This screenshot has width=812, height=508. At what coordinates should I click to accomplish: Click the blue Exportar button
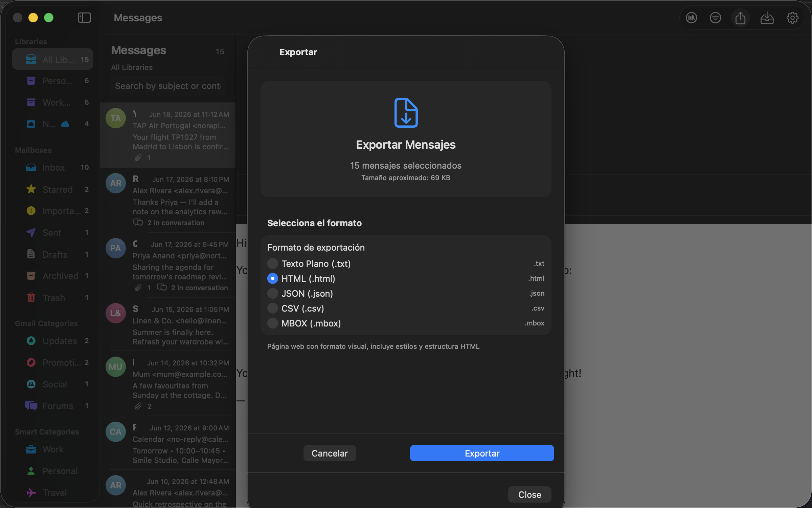[x=482, y=453]
